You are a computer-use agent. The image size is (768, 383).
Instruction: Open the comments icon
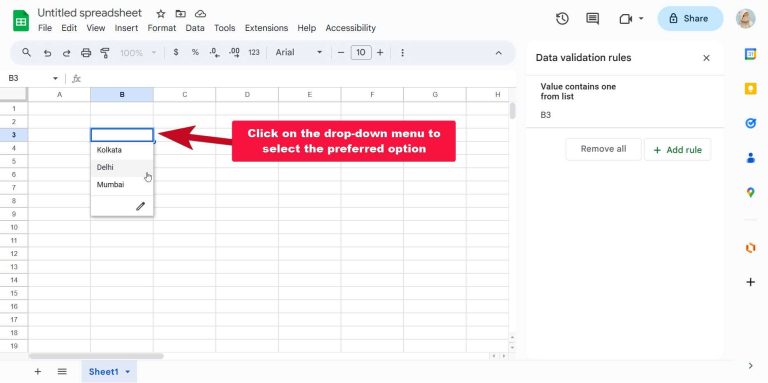593,19
